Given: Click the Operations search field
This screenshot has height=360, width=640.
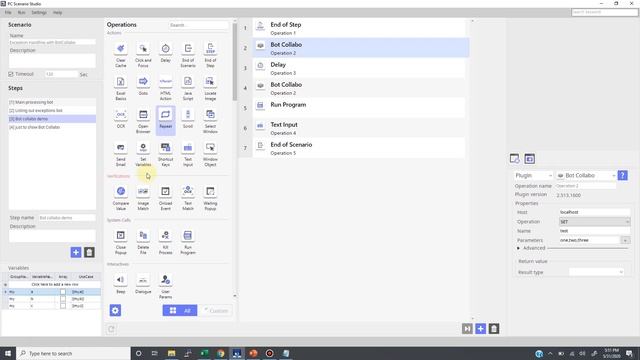Looking at the screenshot, I should (198, 25).
